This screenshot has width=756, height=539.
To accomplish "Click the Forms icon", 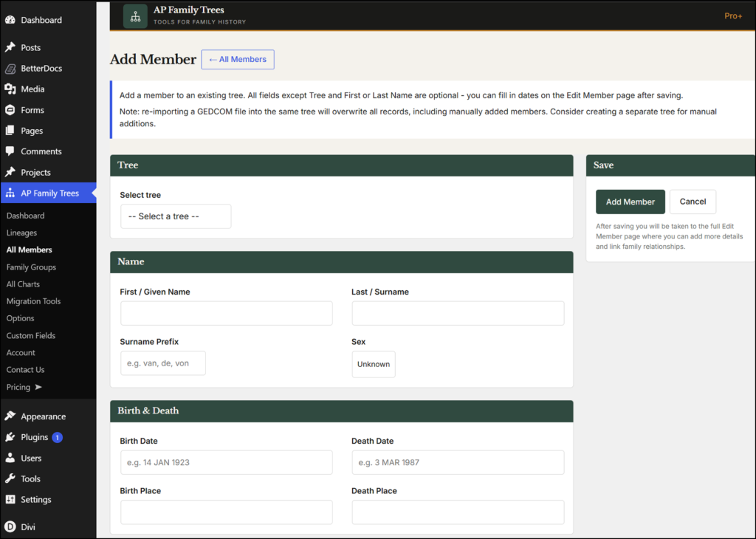I will point(10,110).
